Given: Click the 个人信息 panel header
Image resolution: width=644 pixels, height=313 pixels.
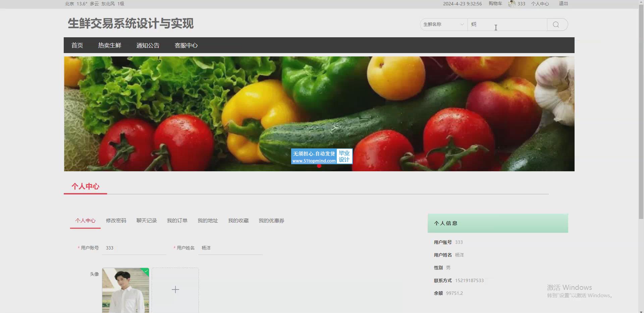Looking at the screenshot, I should point(498,223).
